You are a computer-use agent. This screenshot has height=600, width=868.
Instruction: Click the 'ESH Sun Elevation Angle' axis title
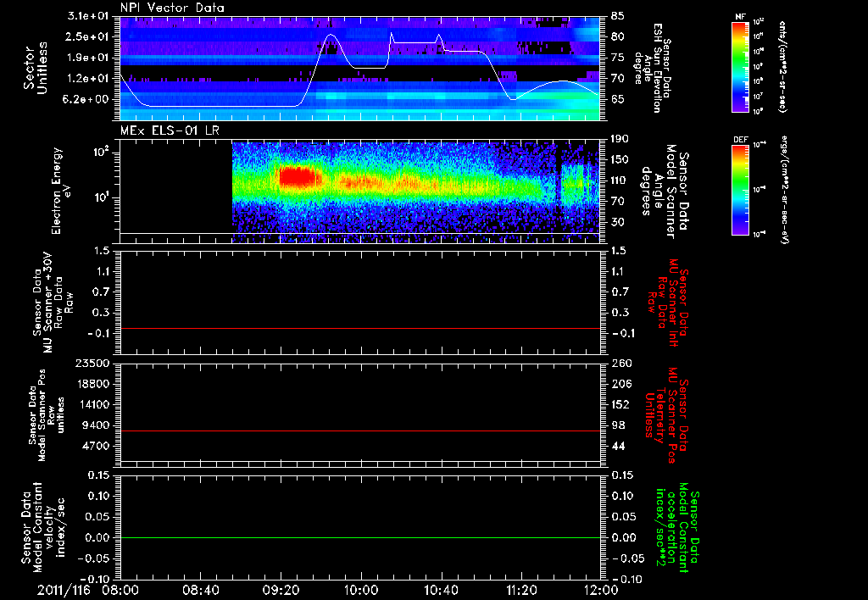coord(653,68)
